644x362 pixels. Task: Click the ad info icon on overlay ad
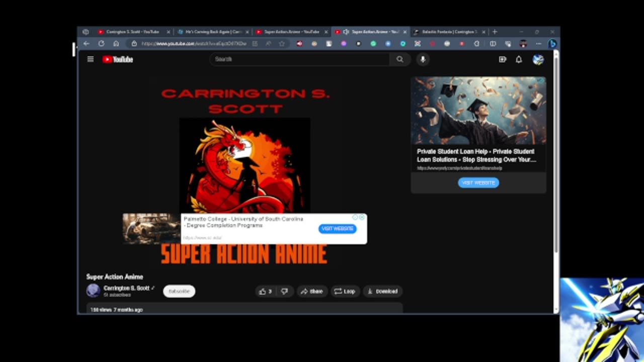coord(355,218)
